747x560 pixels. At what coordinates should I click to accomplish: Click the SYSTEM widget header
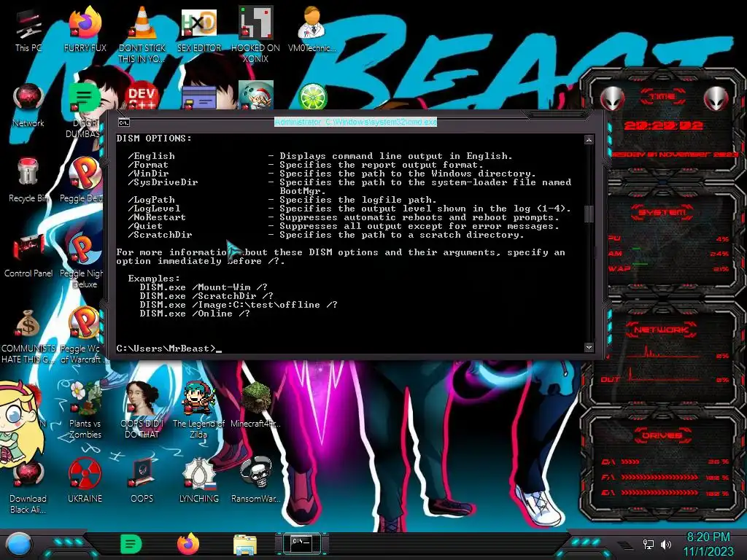coord(662,212)
